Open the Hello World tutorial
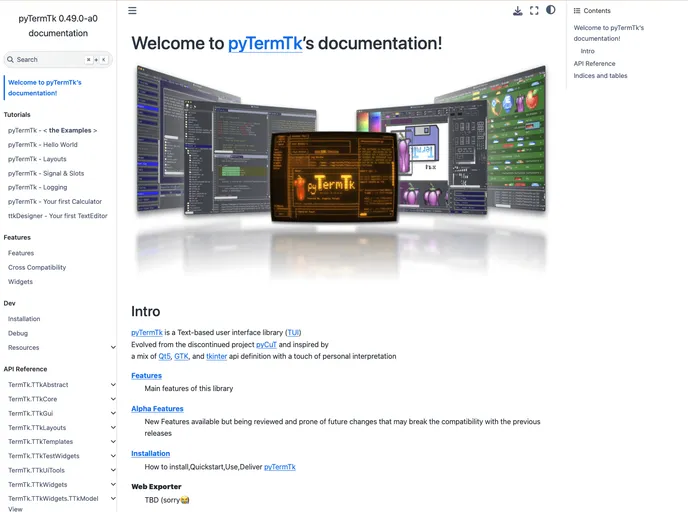This screenshot has width=688, height=512. tap(42, 145)
